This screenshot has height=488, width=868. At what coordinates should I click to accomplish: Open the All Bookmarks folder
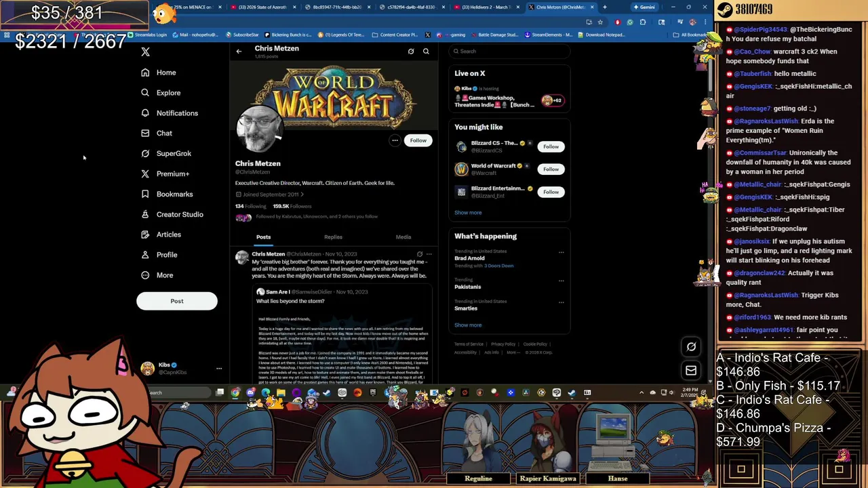tap(690, 35)
